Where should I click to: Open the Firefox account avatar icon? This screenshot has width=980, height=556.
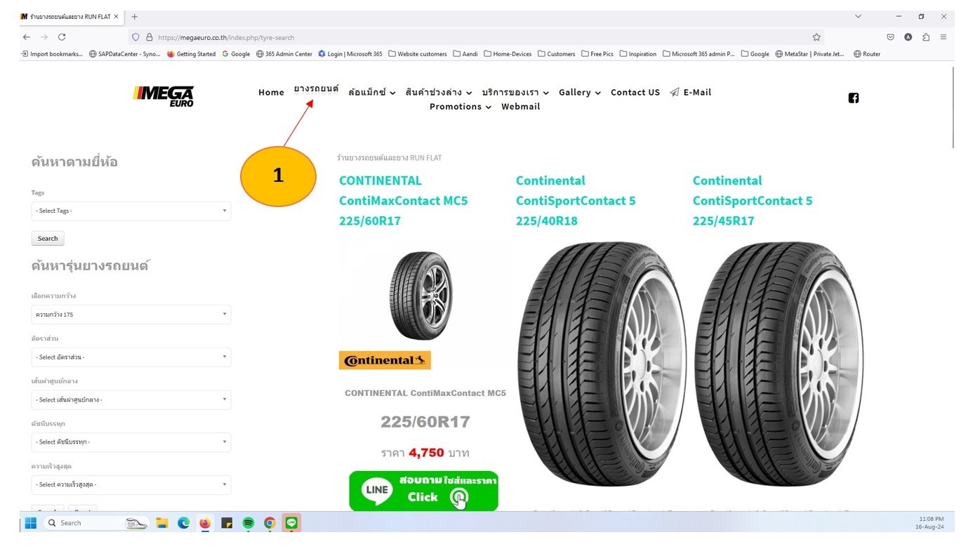[908, 37]
